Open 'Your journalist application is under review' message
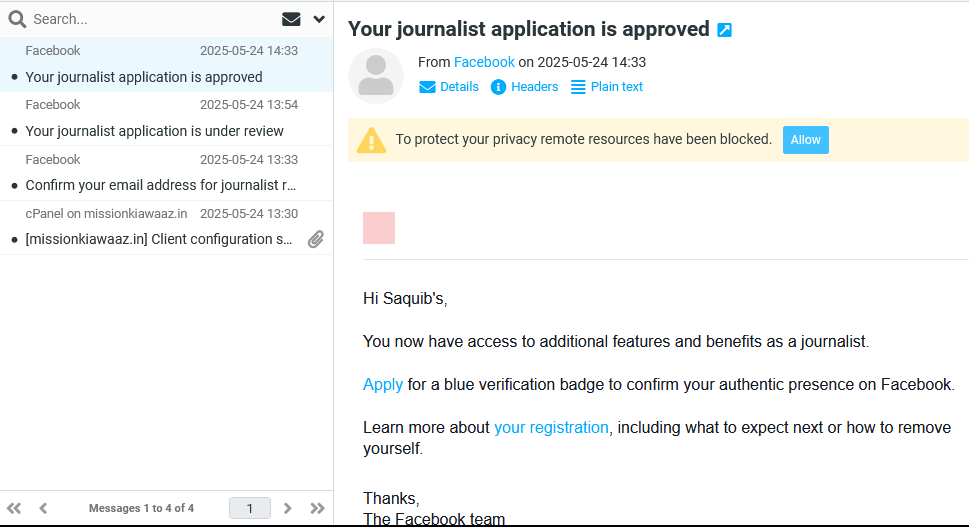This screenshot has height=527, width=969. [x=166, y=119]
